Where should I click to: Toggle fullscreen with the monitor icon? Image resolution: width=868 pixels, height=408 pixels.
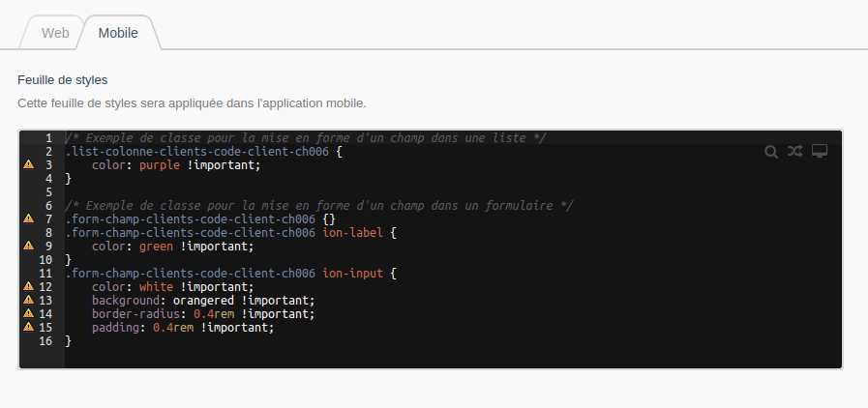[x=820, y=151]
